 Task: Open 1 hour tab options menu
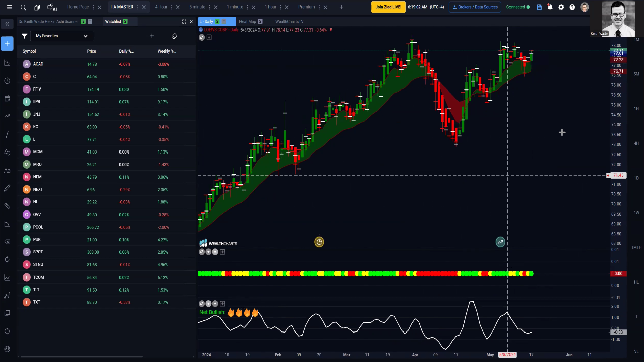click(x=281, y=7)
